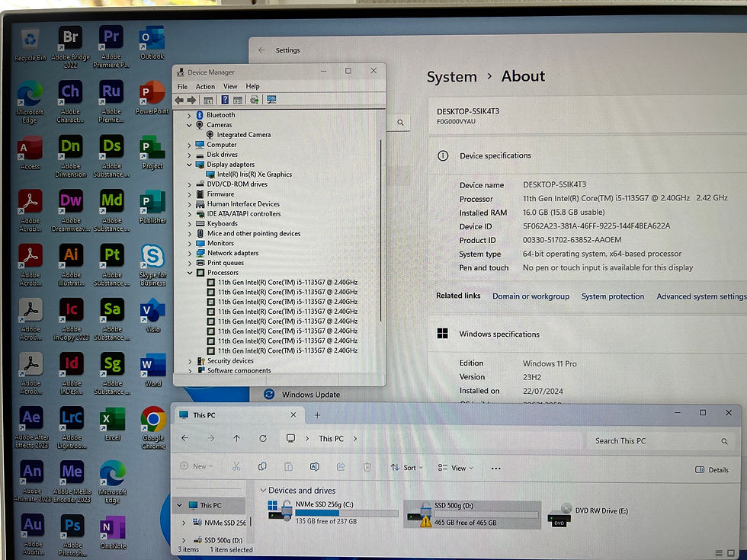747x560 pixels.
Task: Open the Recycle Bin icon
Action: [x=30, y=44]
